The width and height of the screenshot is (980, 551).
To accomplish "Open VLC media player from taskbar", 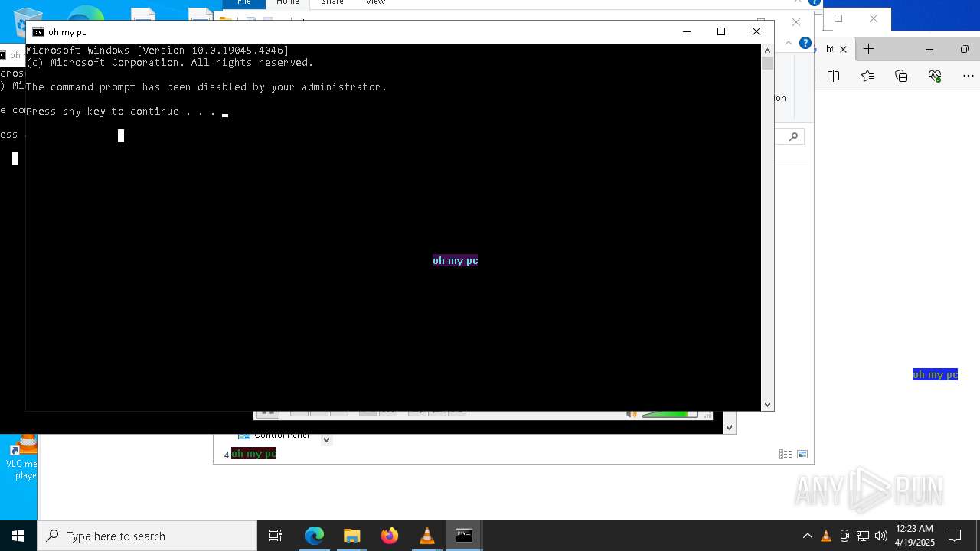I will click(x=426, y=536).
